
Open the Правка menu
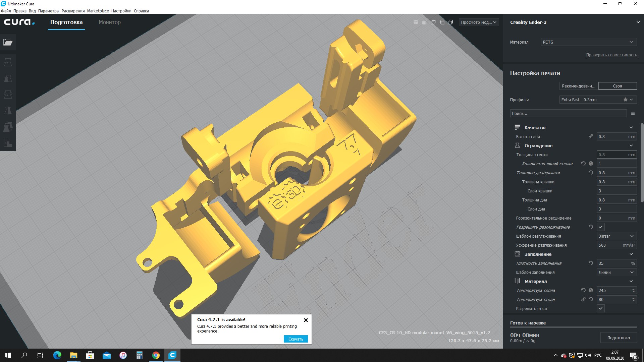pos(20,11)
